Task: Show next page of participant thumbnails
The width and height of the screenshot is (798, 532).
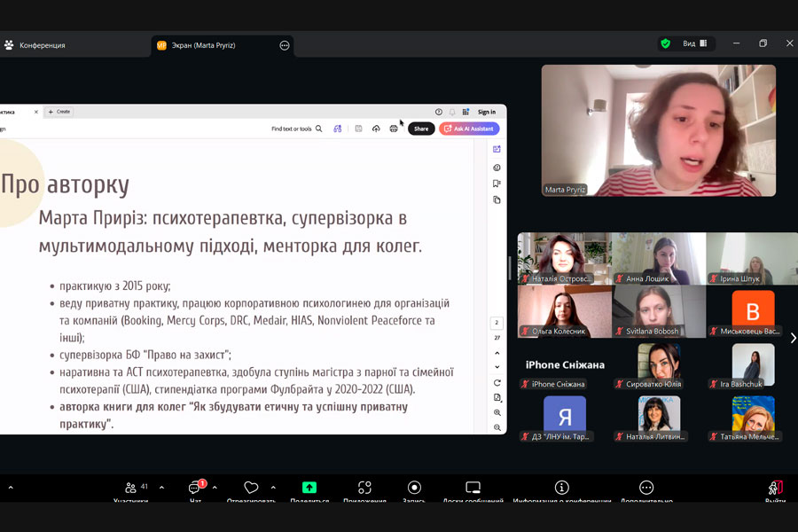Action: (792, 338)
